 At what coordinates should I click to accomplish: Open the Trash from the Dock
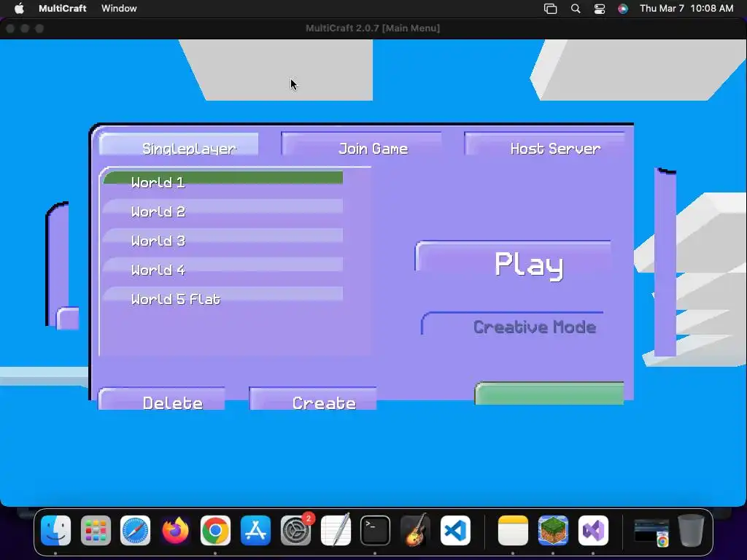point(692,531)
